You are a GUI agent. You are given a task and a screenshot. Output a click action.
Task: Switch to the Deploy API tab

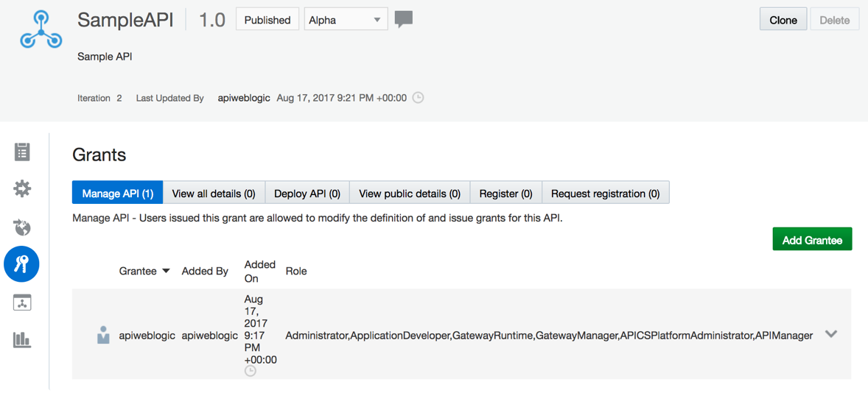(307, 194)
